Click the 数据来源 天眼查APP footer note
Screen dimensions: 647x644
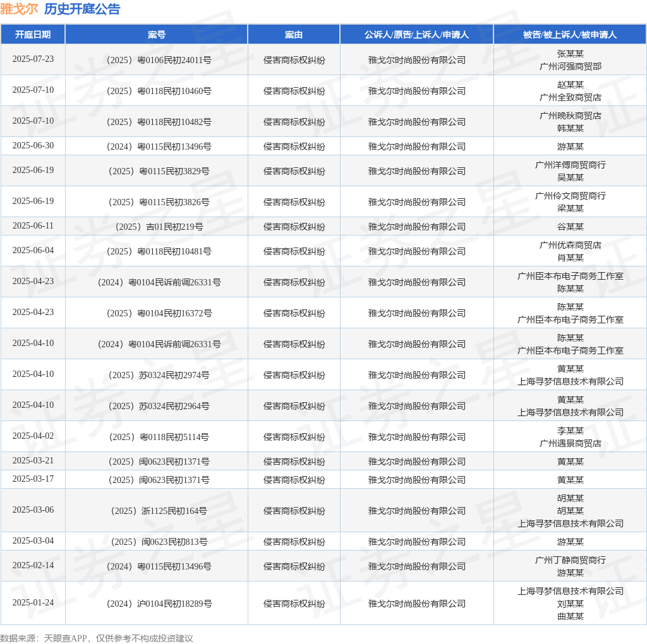coord(97,638)
